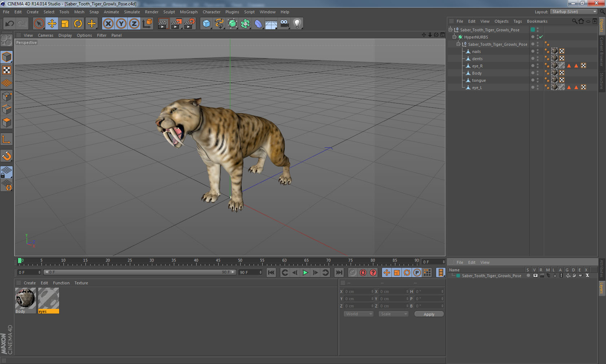Add a camera object
The width and height of the screenshot is (606, 364).
[284, 24]
